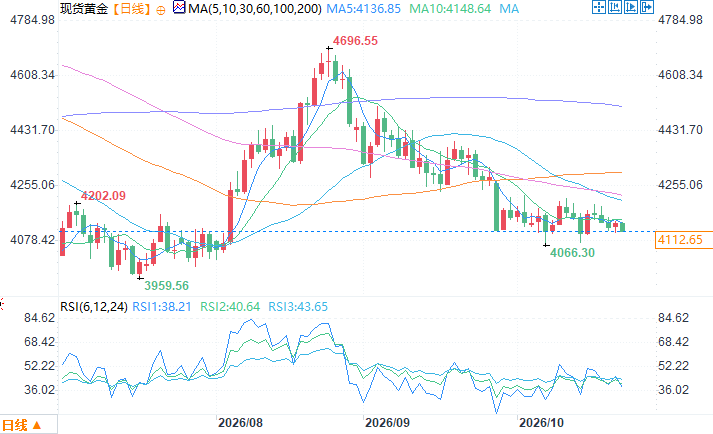Image resolution: width=713 pixels, height=434 pixels.
Task: Click the RSI(6,12,24) indicator label
Action: pyautogui.click(x=94, y=307)
